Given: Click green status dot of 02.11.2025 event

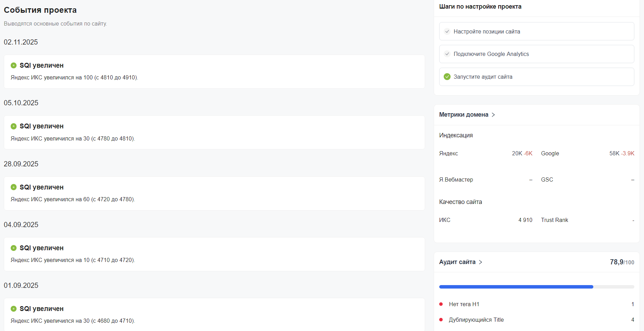Looking at the screenshot, I should tap(14, 66).
